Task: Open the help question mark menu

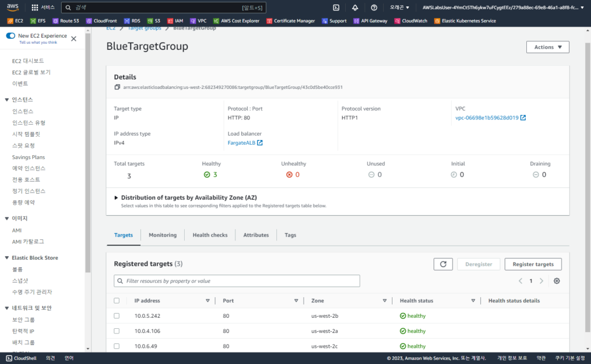Action: tap(374, 7)
